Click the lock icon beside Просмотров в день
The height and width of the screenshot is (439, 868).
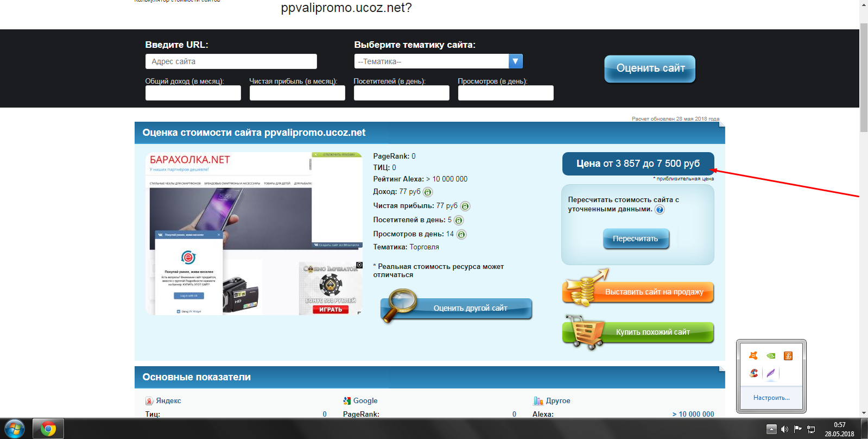tap(461, 234)
